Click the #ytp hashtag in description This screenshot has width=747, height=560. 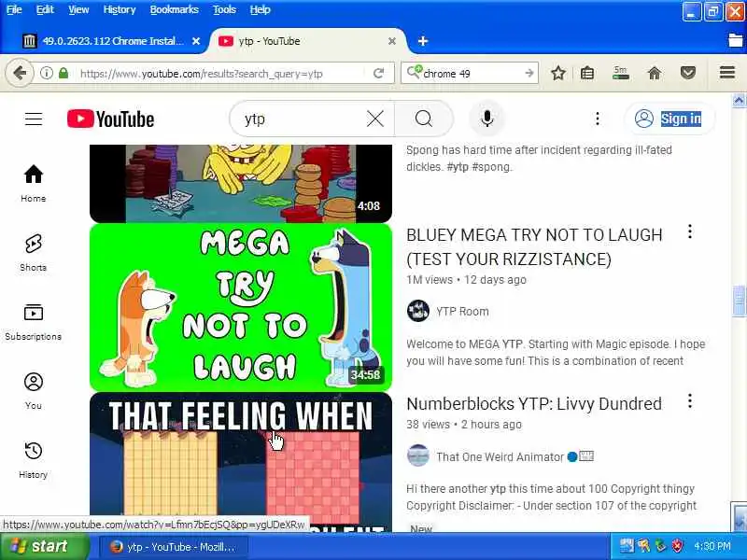pos(458,167)
